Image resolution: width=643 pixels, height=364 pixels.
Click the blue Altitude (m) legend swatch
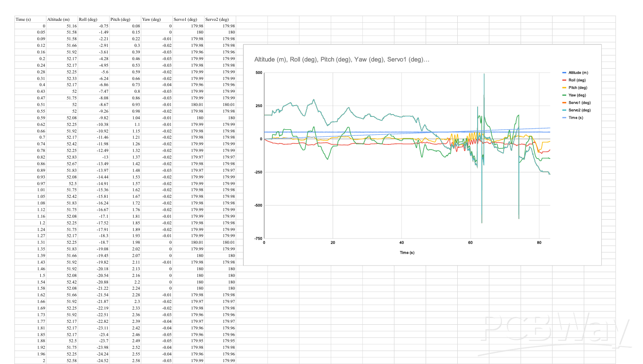[x=564, y=72]
